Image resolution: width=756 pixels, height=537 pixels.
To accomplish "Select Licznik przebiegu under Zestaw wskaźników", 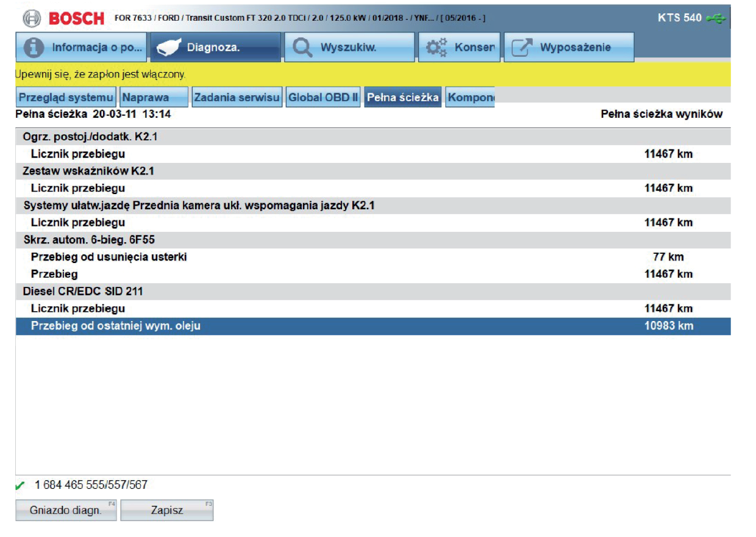I will click(x=373, y=188).
